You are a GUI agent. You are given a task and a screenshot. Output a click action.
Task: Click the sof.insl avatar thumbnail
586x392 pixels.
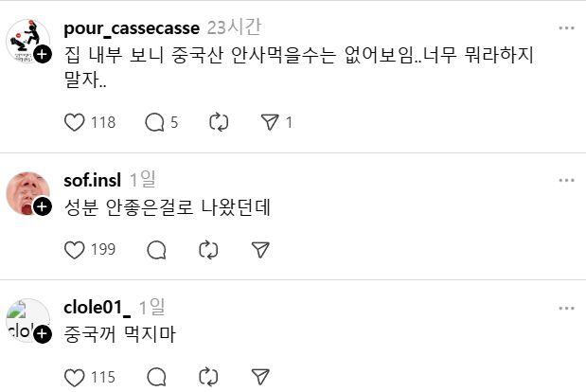coord(26,192)
